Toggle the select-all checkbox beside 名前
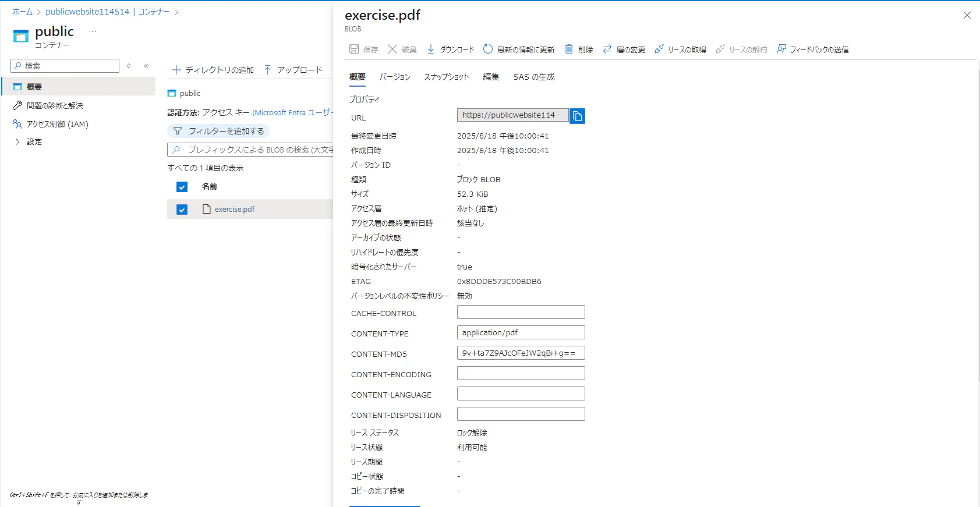This screenshot has width=980, height=507. pyautogui.click(x=182, y=187)
